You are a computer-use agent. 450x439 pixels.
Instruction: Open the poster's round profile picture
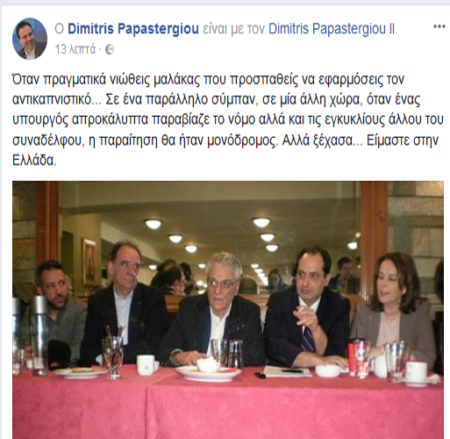tap(30, 38)
